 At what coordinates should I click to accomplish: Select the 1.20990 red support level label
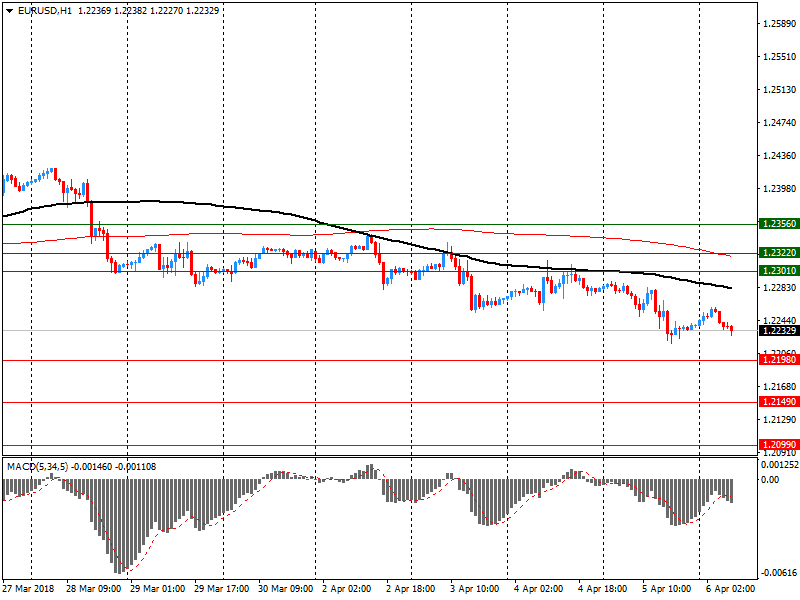778,444
